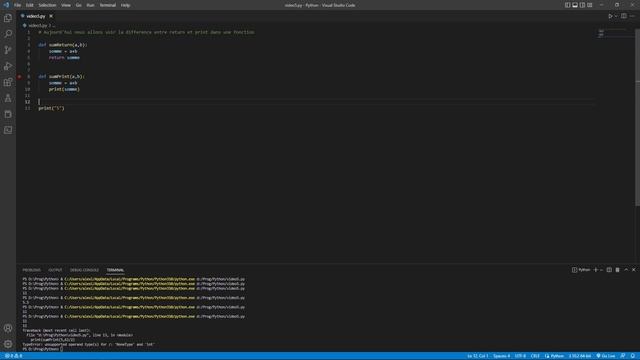Screen dimensions: 640x360
Task: Close the bottom panel
Action: tap(633, 270)
